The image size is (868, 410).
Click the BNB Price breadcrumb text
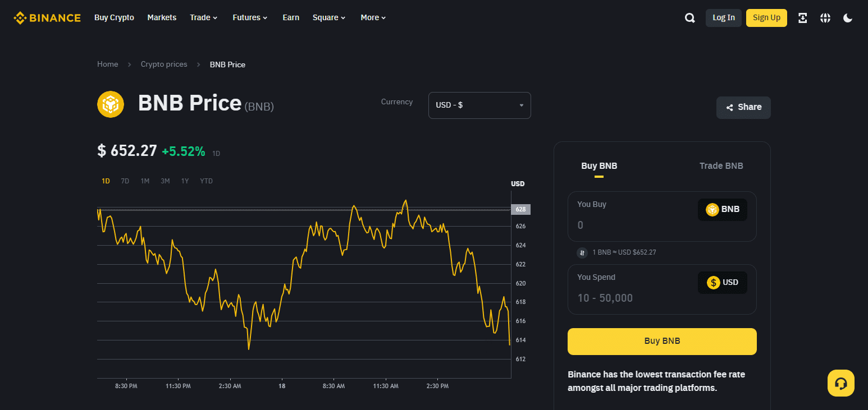click(x=227, y=65)
